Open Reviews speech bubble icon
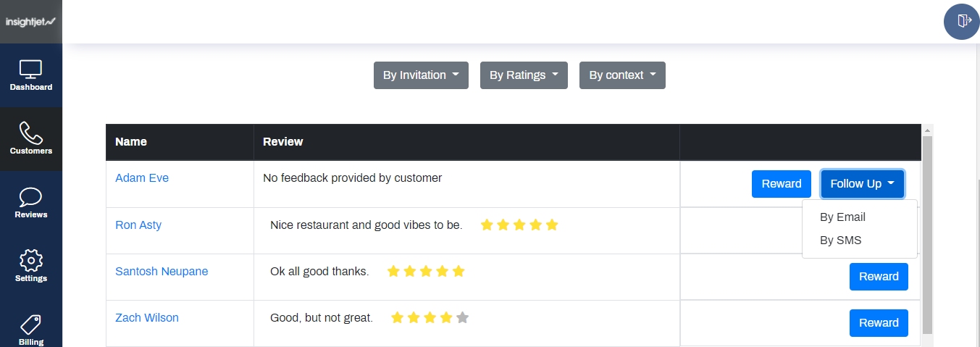 30,197
